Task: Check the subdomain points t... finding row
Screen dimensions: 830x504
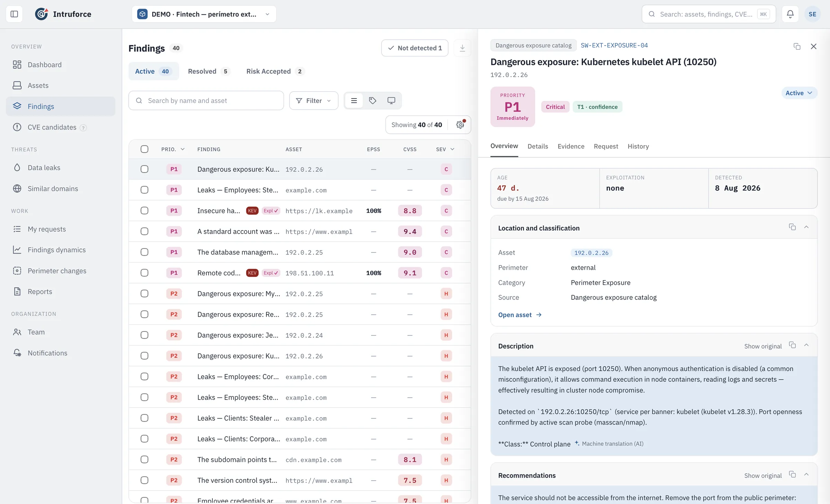Action: coord(145,459)
